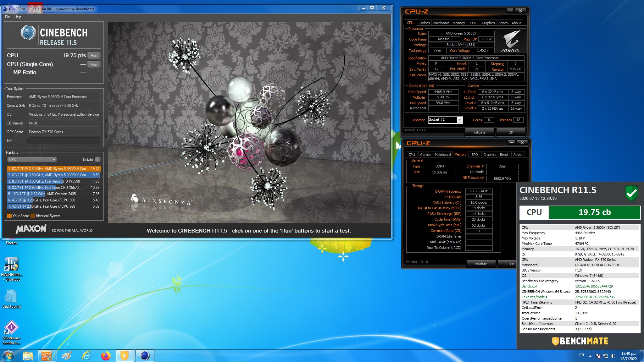Click the MAXON logo in Cinebench
644x362 pixels.
31,229
